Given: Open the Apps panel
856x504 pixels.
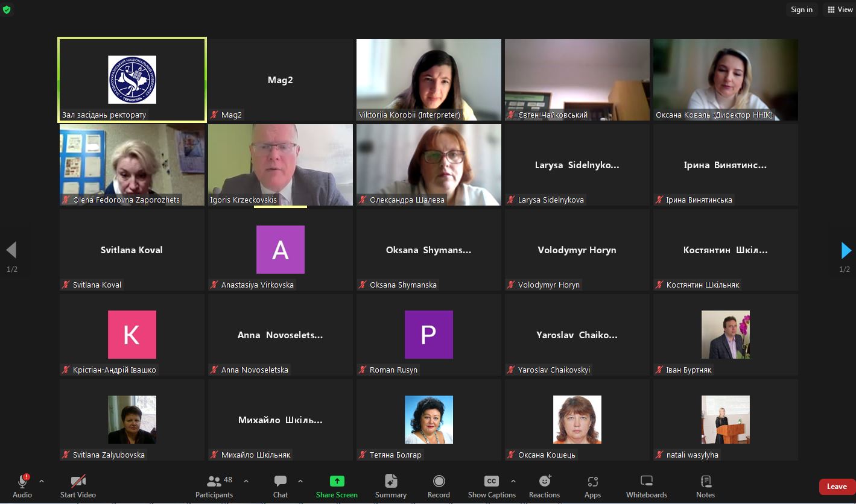Looking at the screenshot, I should tap(592, 485).
